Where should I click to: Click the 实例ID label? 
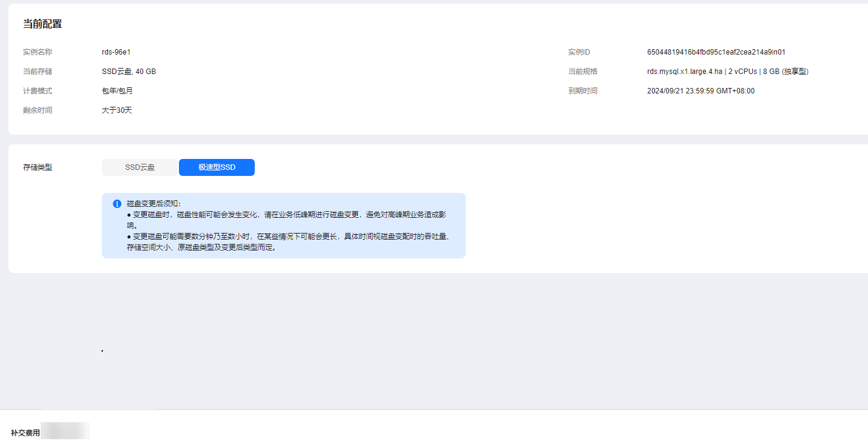tap(579, 52)
